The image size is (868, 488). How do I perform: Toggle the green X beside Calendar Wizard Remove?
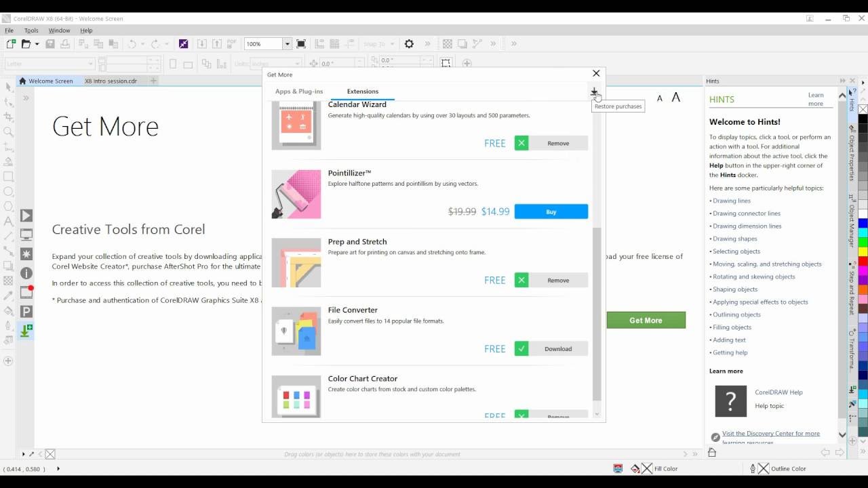521,143
